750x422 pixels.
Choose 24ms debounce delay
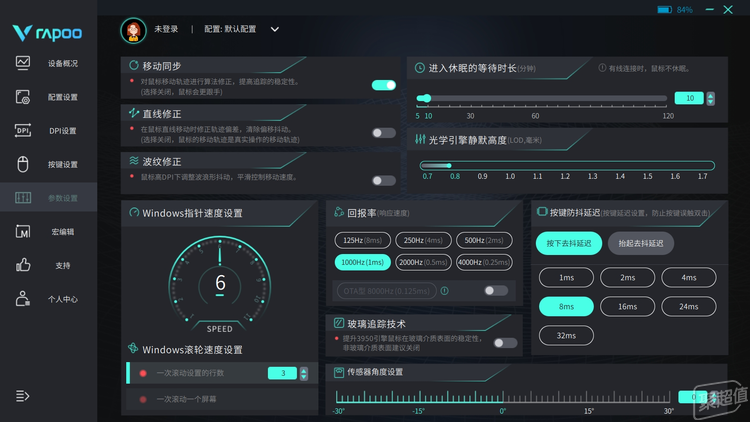click(689, 307)
